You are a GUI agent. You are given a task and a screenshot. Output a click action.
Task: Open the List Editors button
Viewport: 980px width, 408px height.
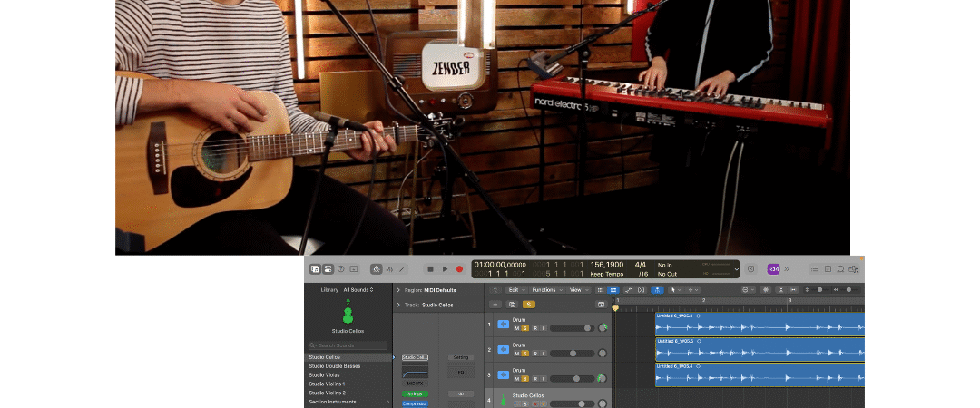[814, 269]
